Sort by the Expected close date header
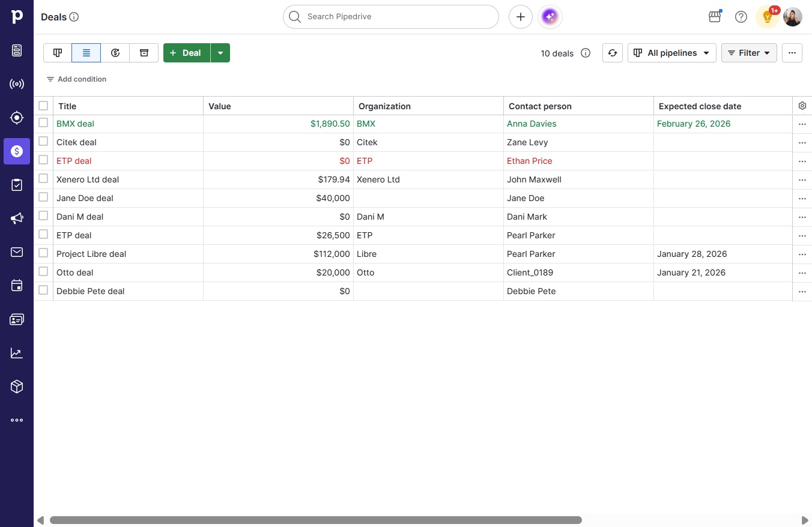The width and height of the screenshot is (812, 527). pyautogui.click(x=723, y=106)
